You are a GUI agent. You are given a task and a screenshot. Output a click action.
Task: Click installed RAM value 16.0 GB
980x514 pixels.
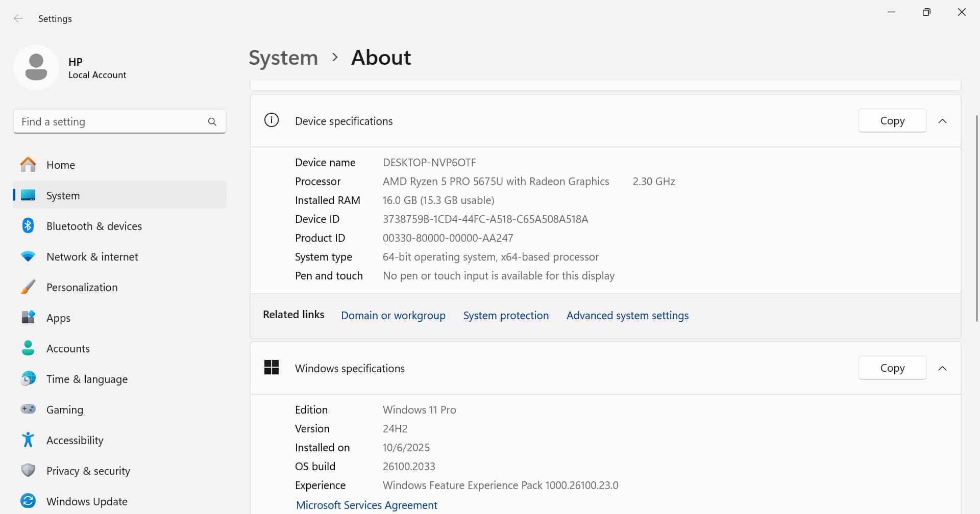438,200
